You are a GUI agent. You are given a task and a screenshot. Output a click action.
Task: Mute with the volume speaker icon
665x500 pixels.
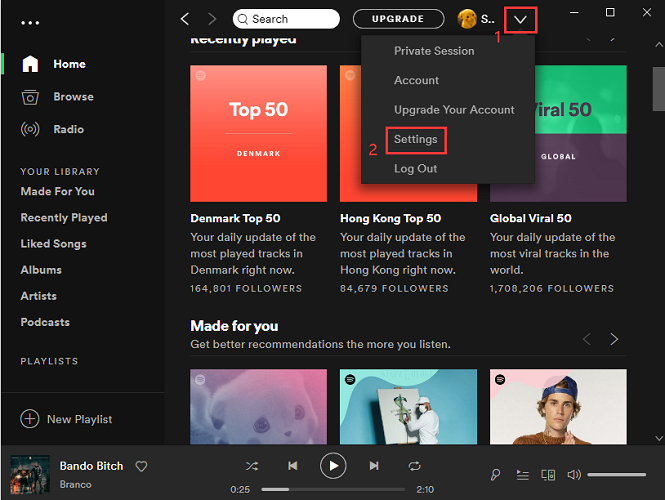(574, 475)
